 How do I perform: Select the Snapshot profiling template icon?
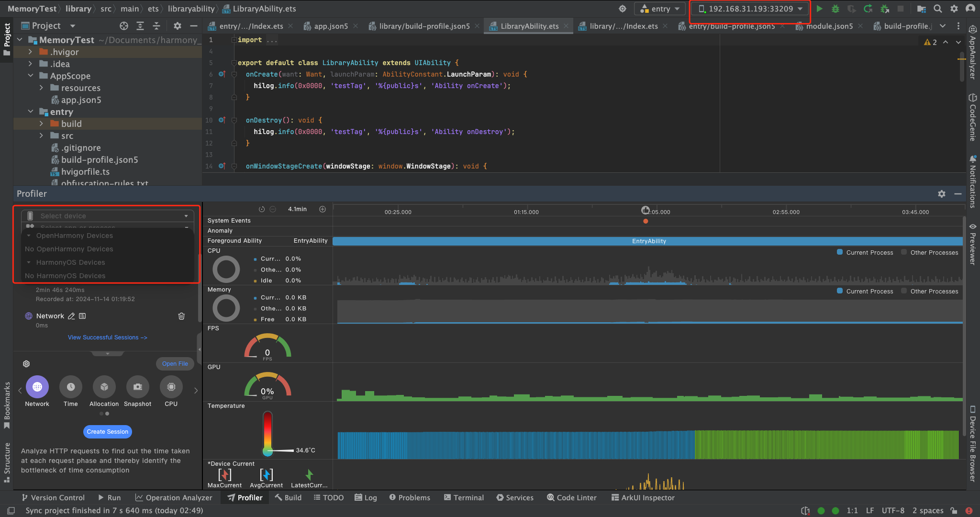(x=138, y=387)
